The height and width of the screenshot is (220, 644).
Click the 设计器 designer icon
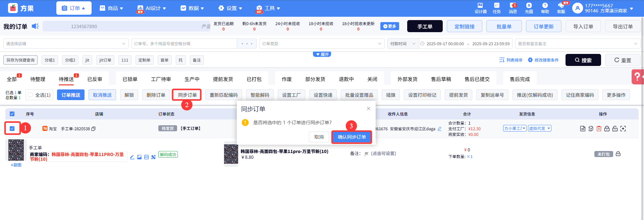coord(480,8)
